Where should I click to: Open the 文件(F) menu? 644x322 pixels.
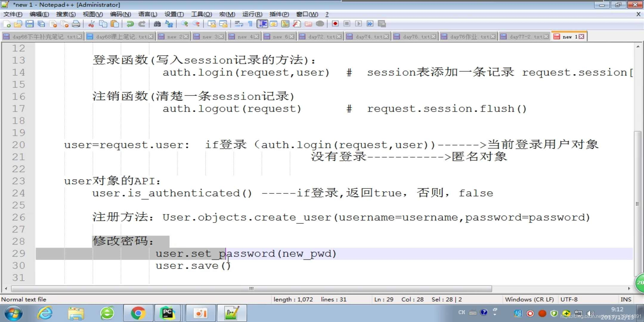click(x=13, y=14)
